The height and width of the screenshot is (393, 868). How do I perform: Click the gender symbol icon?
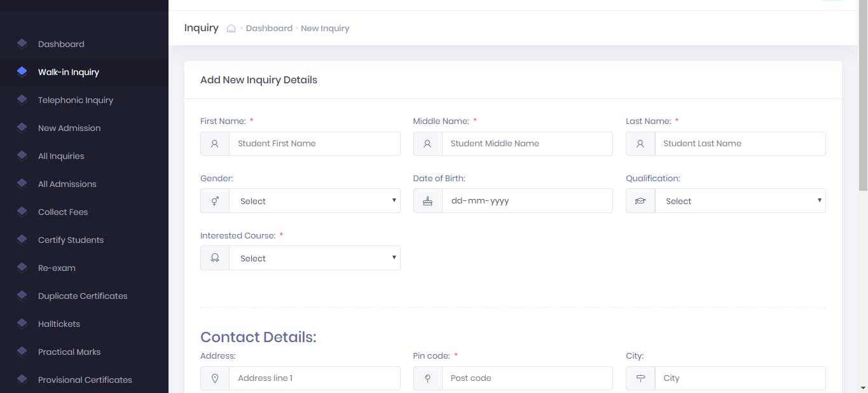click(215, 201)
